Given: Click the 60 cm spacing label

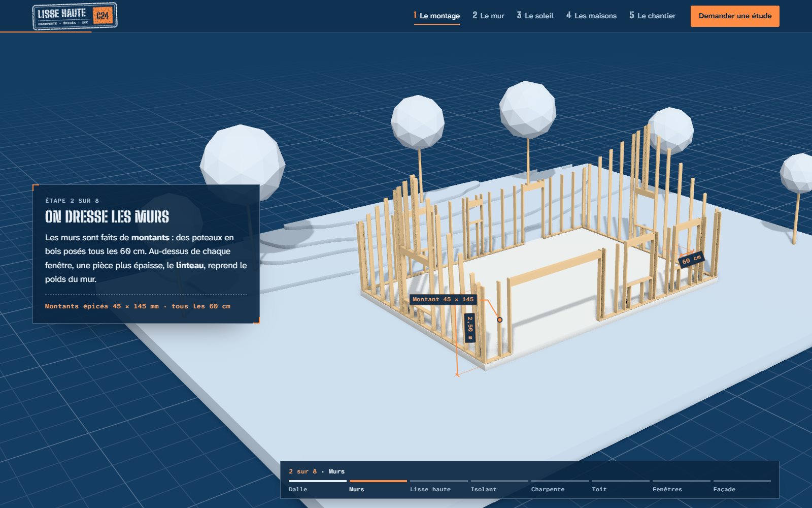Looking at the screenshot, I should pos(691,260).
